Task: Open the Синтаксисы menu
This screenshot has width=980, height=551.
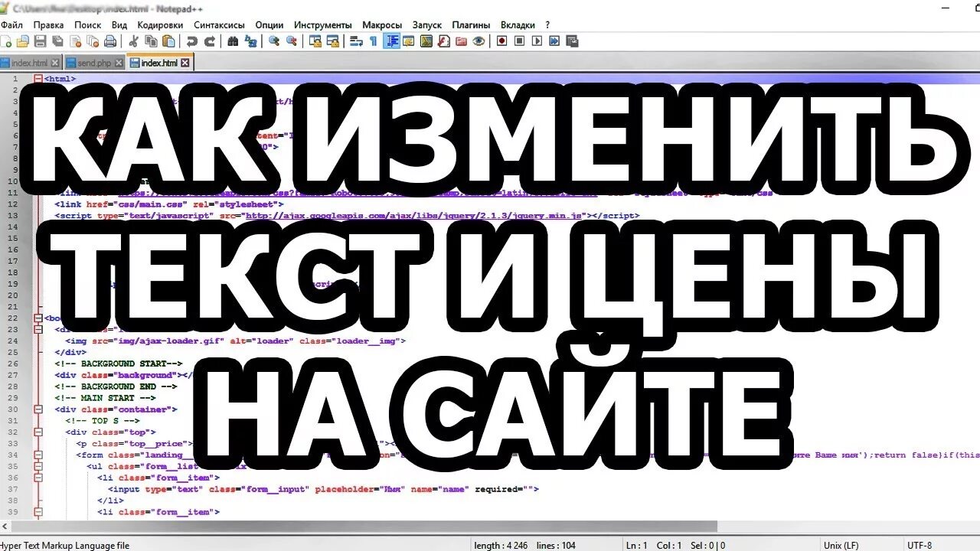Action: (x=219, y=24)
